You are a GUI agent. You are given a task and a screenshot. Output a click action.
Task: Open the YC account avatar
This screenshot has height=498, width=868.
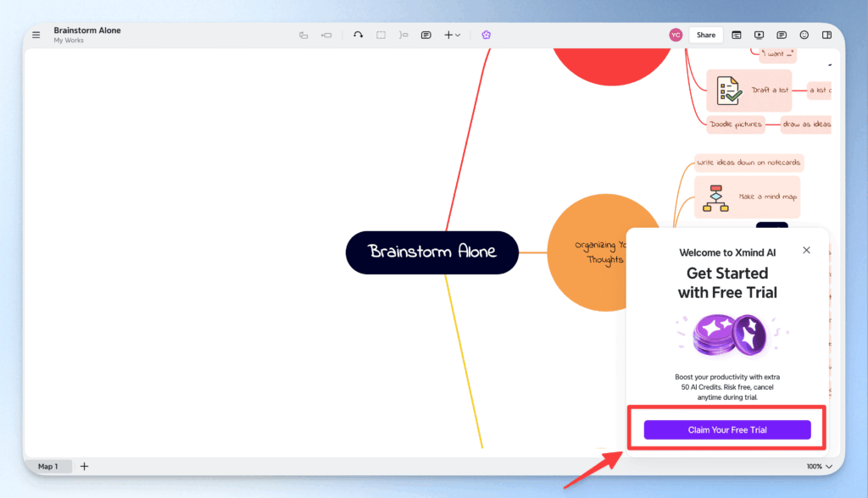676,35
